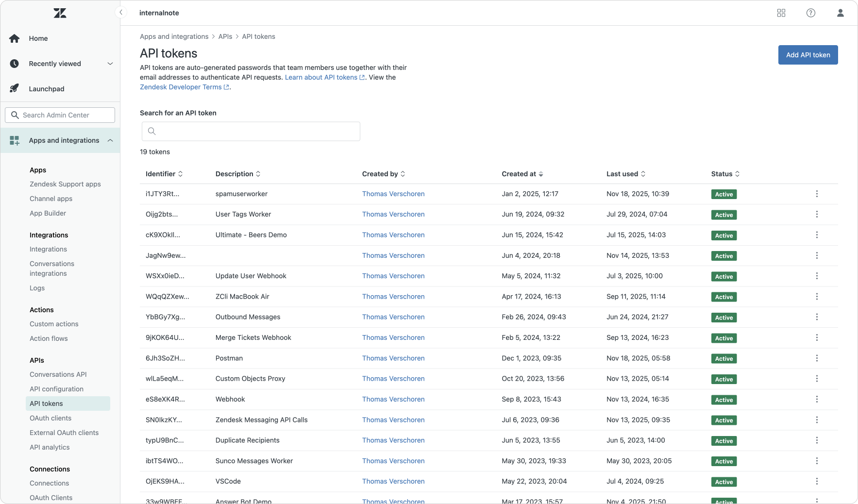Open the user profile icon
Viewport: 858px width, 504px height.
coord(840,13)
